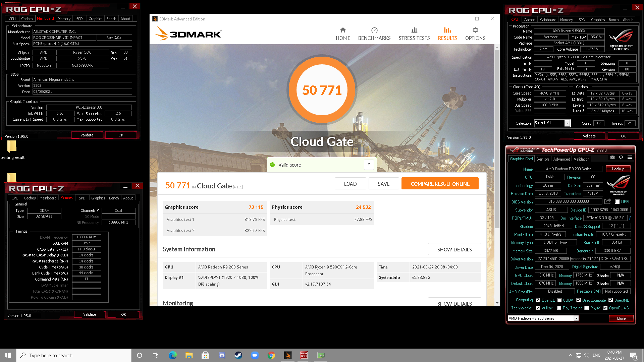
Task: Toggle the DirectML checkbox in GPU-Z
Action: (610, 300)
